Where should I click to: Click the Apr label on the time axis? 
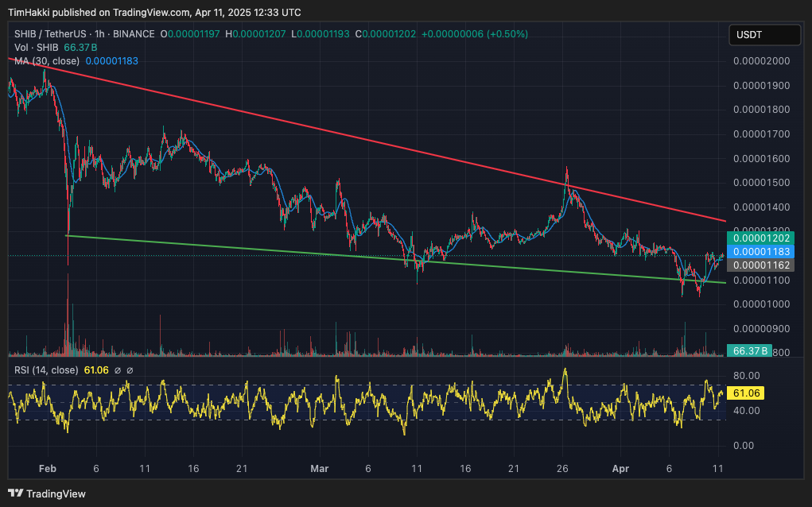coord(620,469)
